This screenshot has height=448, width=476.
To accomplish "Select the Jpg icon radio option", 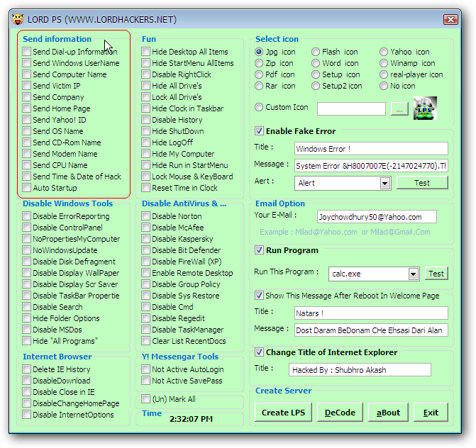I will click(x=259, y=52).
